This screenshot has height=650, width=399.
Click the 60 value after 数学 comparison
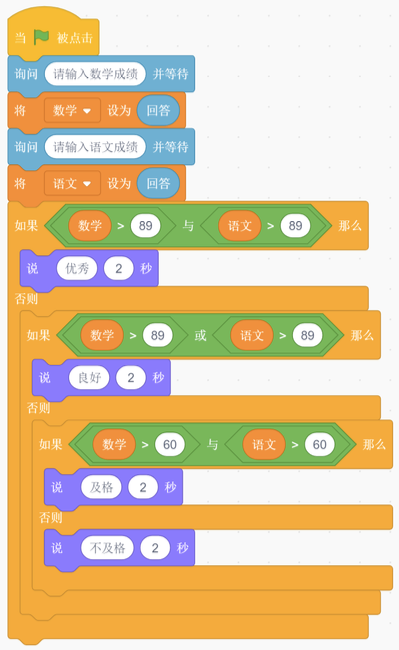pyautogui.click(x=170, y=445)
